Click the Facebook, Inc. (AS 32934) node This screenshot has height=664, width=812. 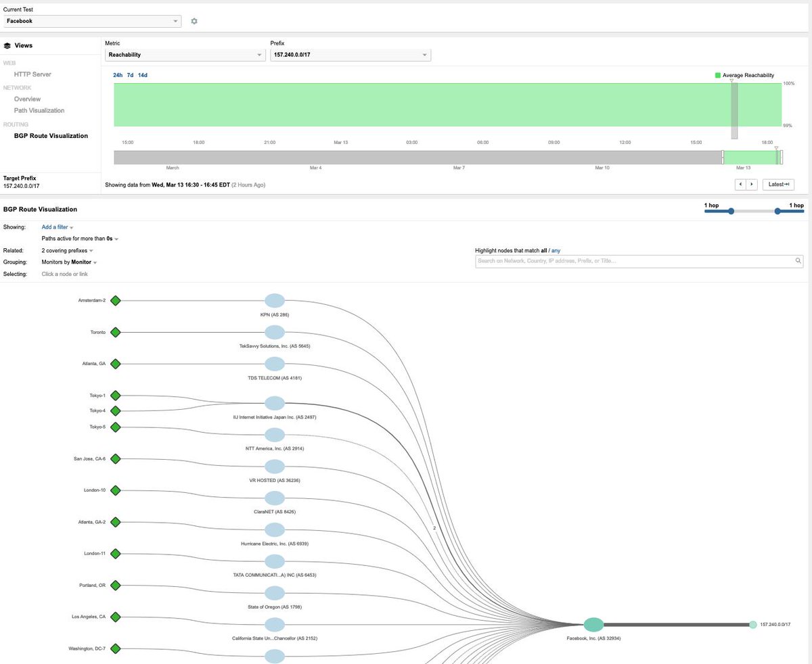pos(593,625)
